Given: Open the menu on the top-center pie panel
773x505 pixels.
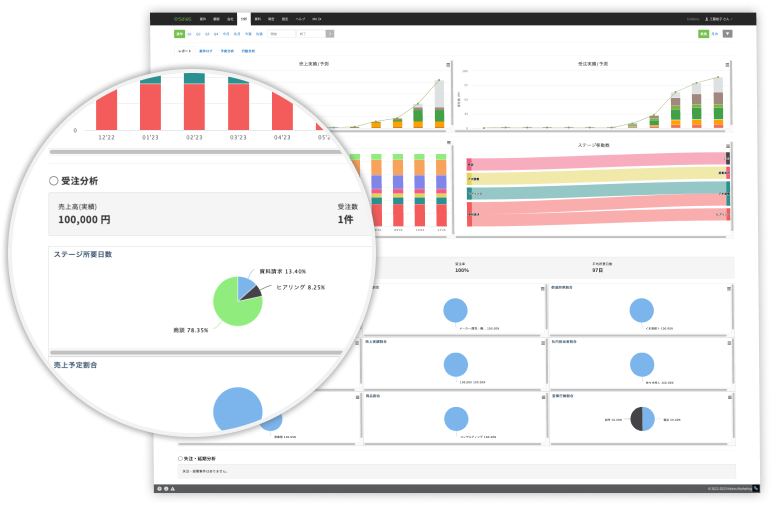Looking at the screenshot, I should pos(542,289).
